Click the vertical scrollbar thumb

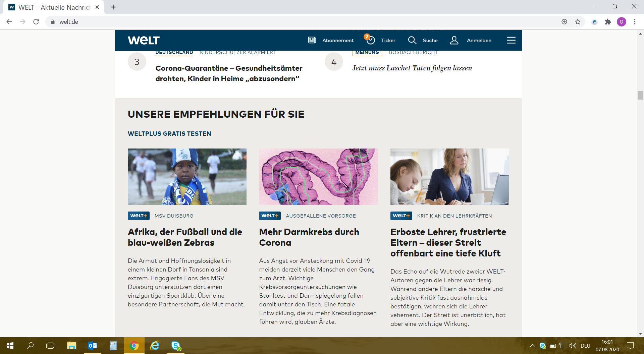(x=640, y=95)
